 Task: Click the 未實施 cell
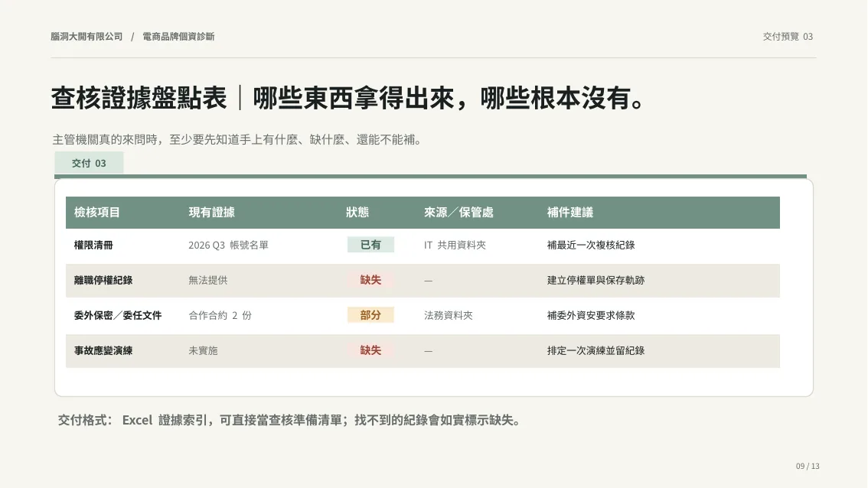(203, 350)
